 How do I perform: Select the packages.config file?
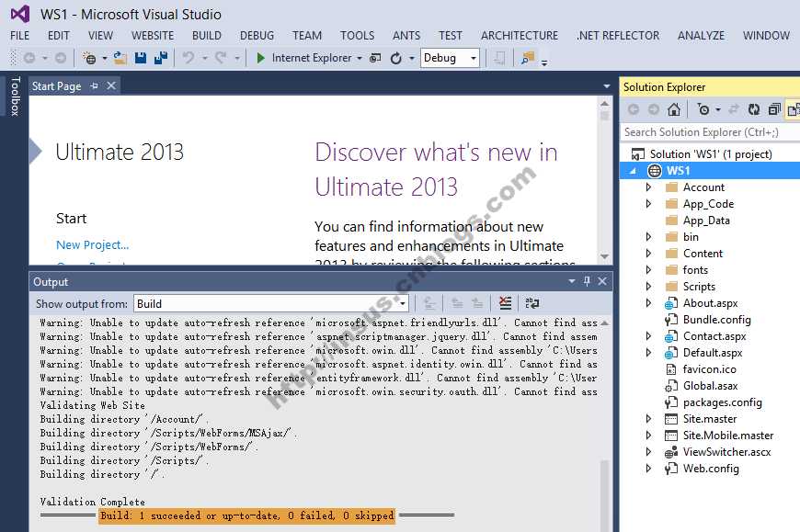click(723, 402)
